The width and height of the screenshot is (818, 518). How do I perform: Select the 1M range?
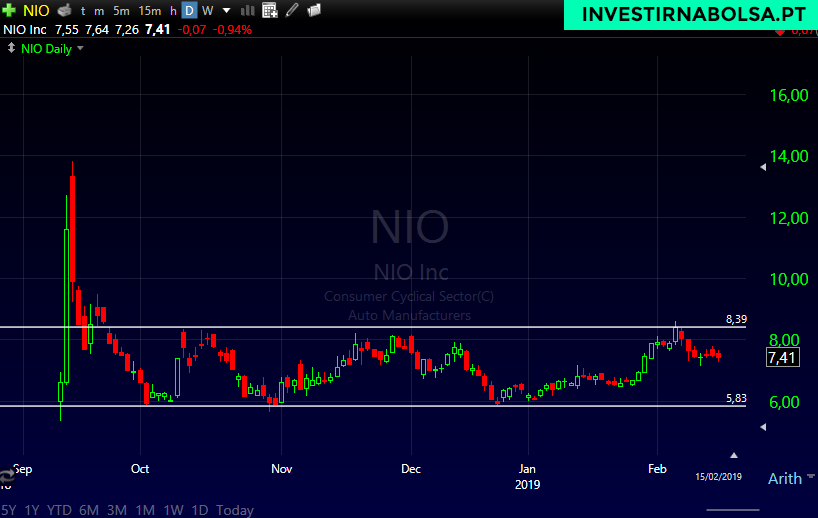(145, 510)
